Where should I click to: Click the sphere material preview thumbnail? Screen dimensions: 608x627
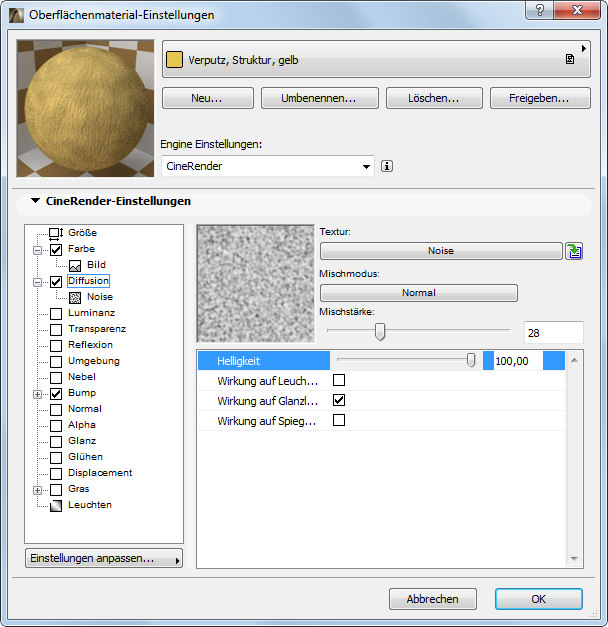click(85, 108)
